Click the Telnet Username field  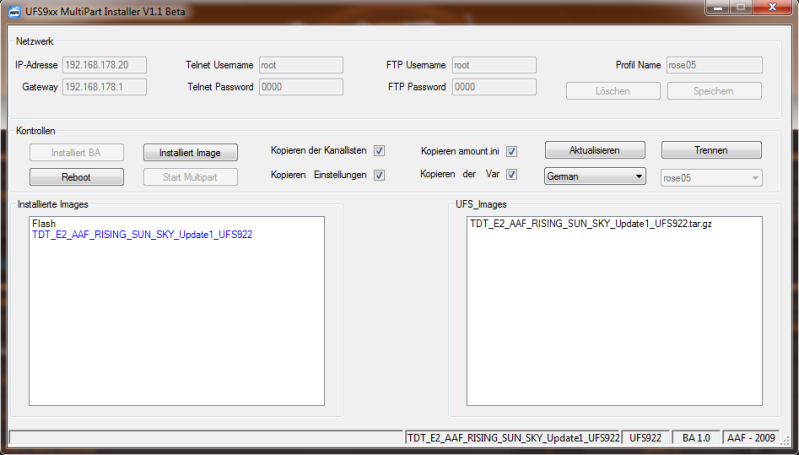click(300, 65)
